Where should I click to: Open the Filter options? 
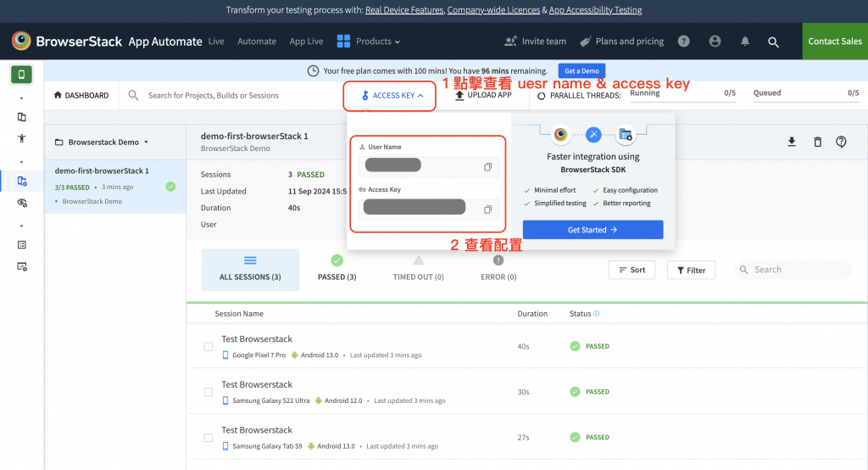point(691,270)
